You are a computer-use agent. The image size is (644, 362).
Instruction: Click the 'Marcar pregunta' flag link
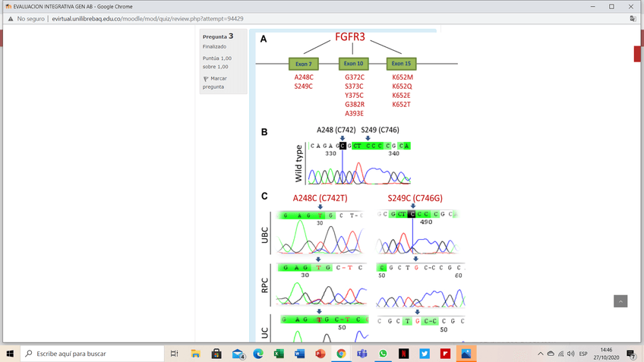click(213, 83)
